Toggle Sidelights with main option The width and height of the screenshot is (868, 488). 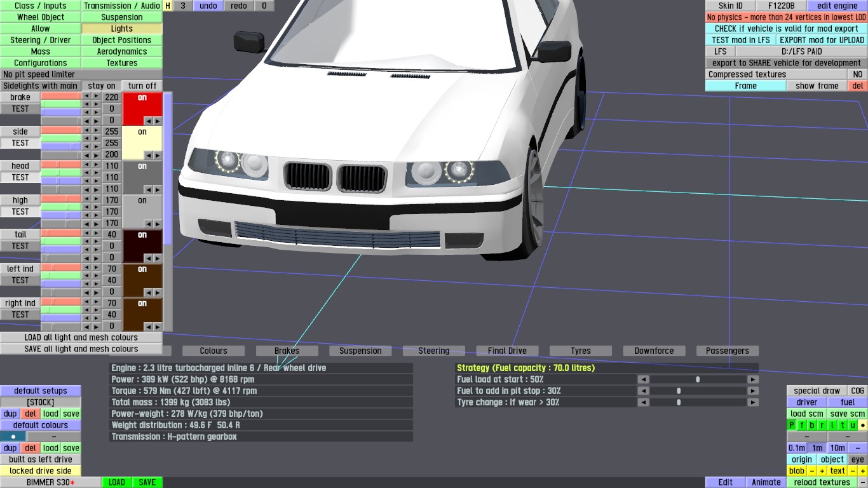(x=41, y=86)
